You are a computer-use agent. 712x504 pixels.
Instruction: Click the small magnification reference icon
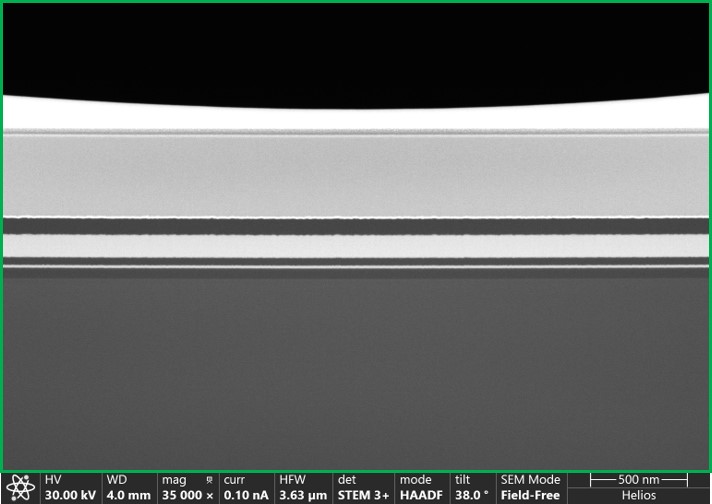(x=209, y=480)
